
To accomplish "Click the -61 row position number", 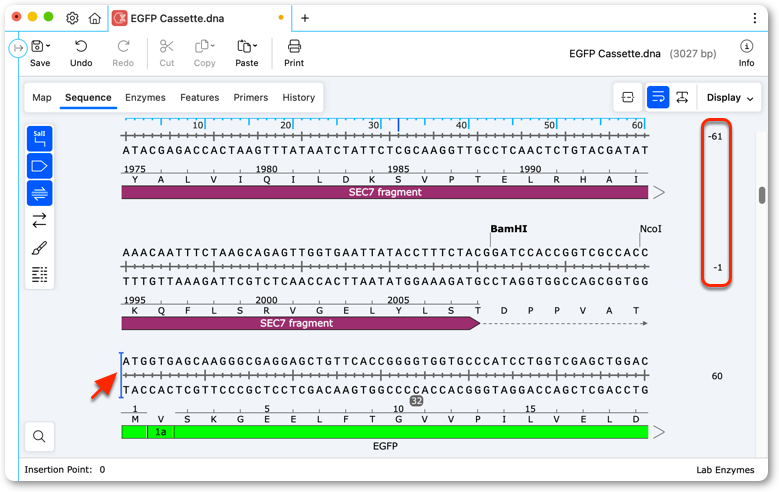I will (715, 136).
